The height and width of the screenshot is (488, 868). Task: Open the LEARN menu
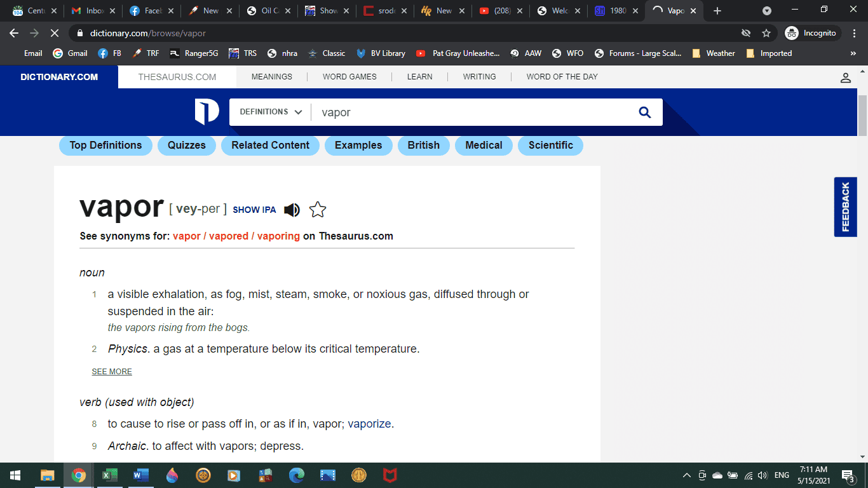(420, 77)
